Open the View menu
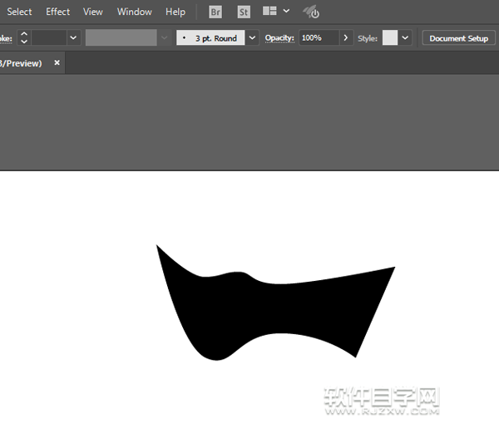499x448 pixels. 93,12
